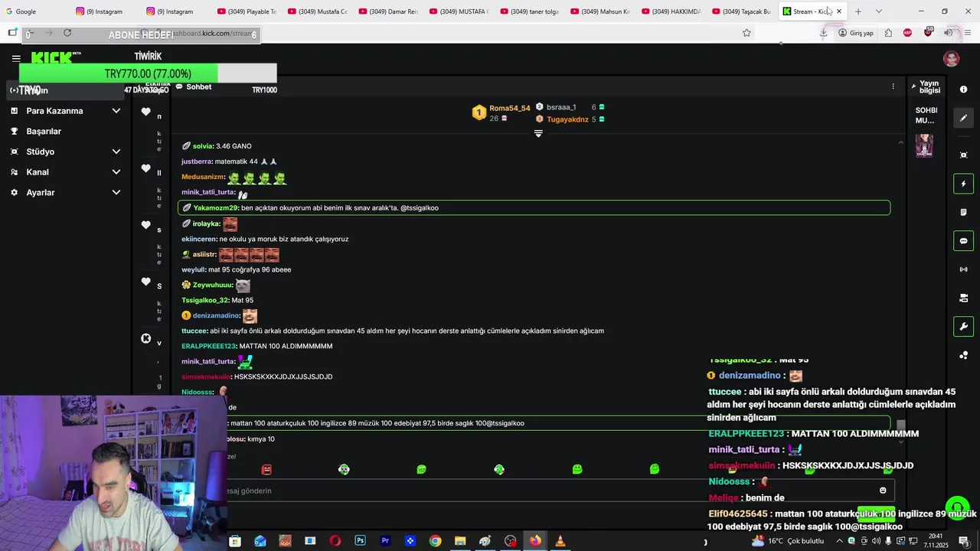Click the Yakamozm29 username in chat
Viewport: 980px width, 551px height.
[x=216, y=207]
